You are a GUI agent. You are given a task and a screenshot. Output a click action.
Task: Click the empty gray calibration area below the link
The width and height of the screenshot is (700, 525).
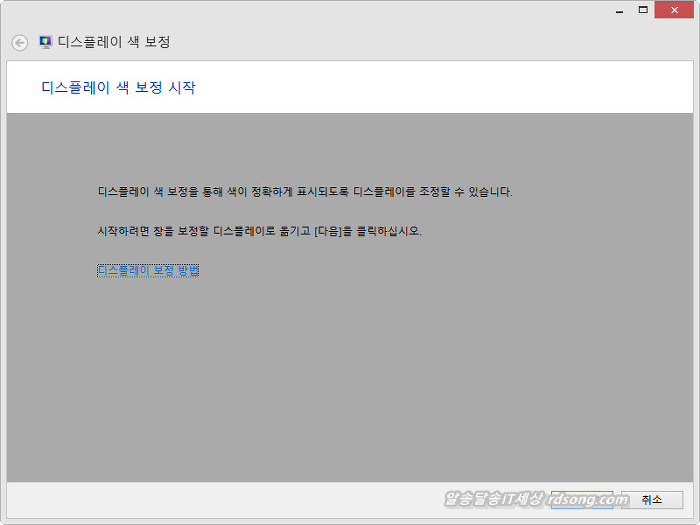click(x=350, y=380)
